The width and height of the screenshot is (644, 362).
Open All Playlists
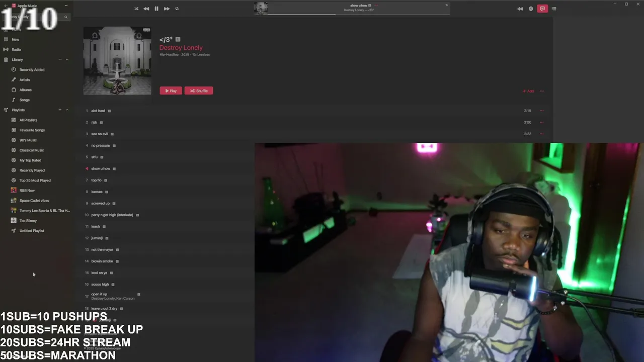28,120
